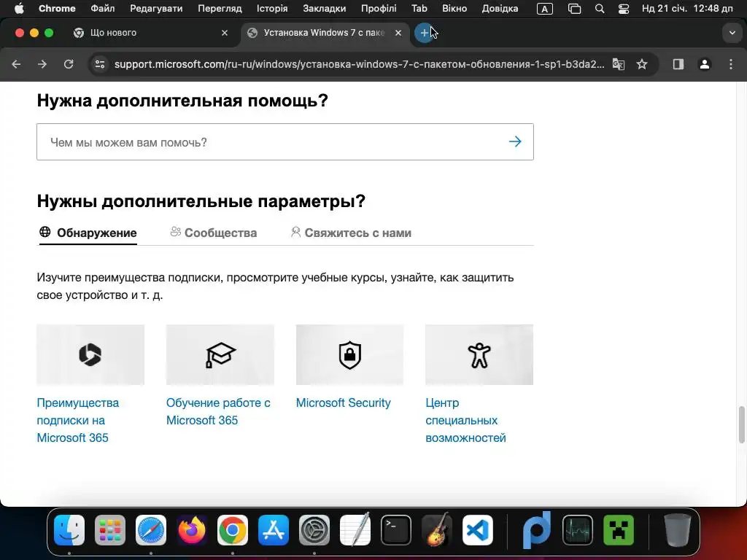Screen dimensions: 747x560
Task: Submit help search with arrow button
Action: tap(515, 141)
